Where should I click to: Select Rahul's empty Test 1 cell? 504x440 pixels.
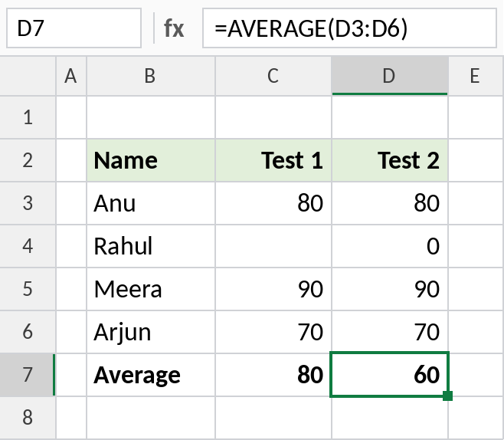coord(273,246)
